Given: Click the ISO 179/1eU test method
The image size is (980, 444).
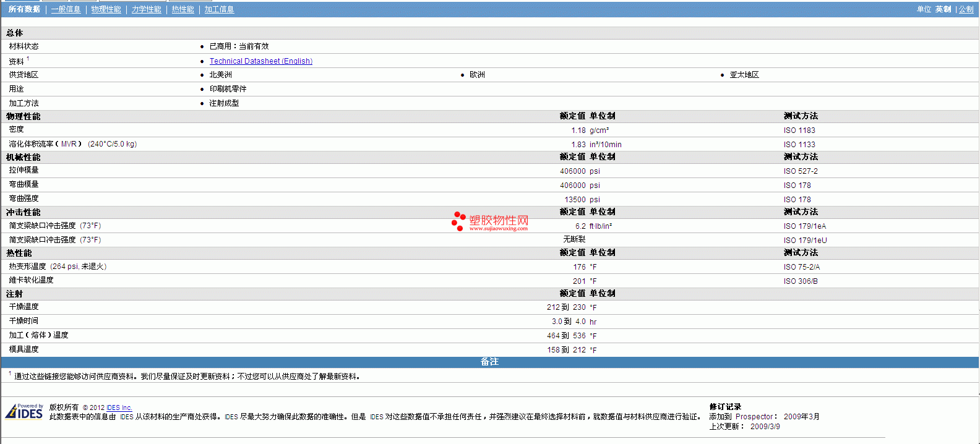Looking at the screenshot, I should click(805, 241).
